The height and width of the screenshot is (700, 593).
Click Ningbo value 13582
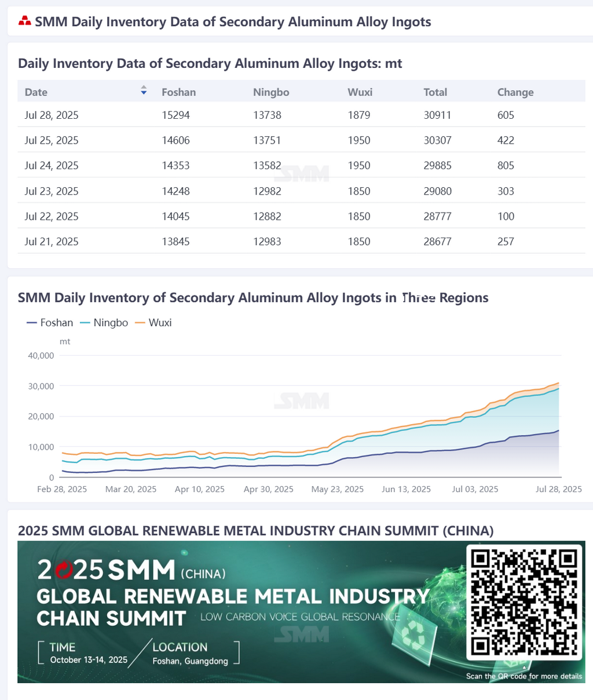pyautogui.click(x=267, y=166)
